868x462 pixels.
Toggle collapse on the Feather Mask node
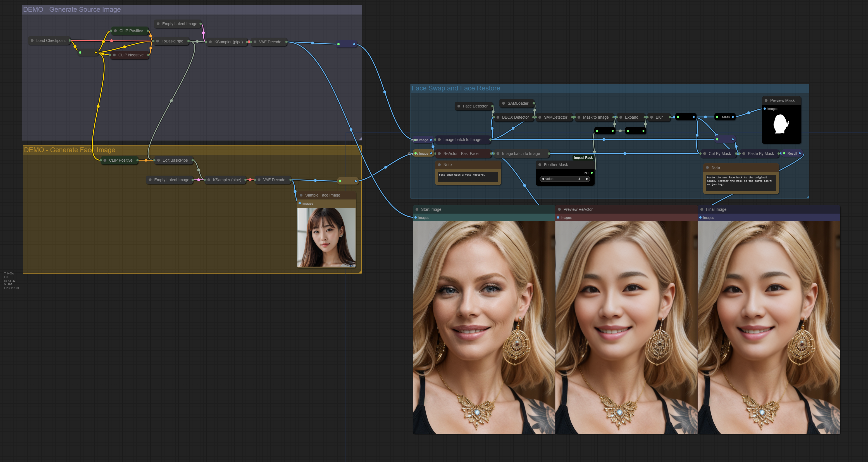(540, 165)
